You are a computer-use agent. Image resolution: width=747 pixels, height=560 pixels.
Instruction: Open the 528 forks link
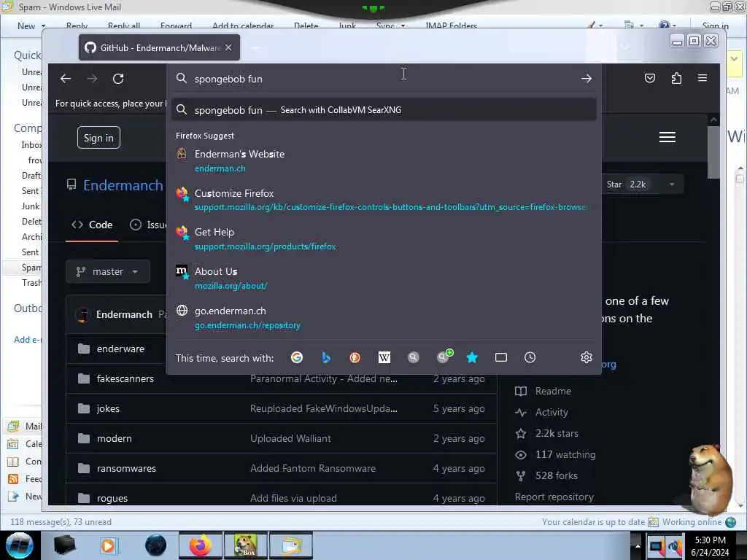(556, 475)
